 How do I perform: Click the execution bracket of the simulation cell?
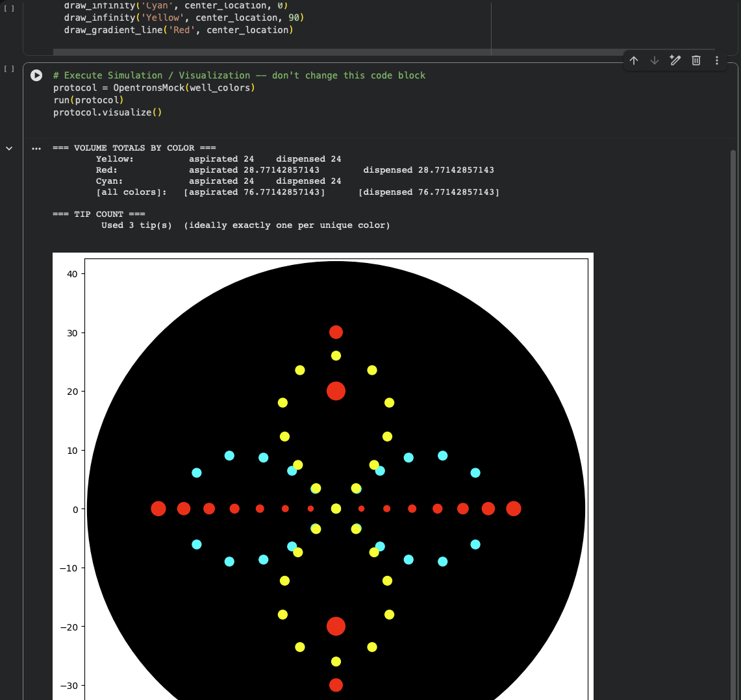point(9,68)
